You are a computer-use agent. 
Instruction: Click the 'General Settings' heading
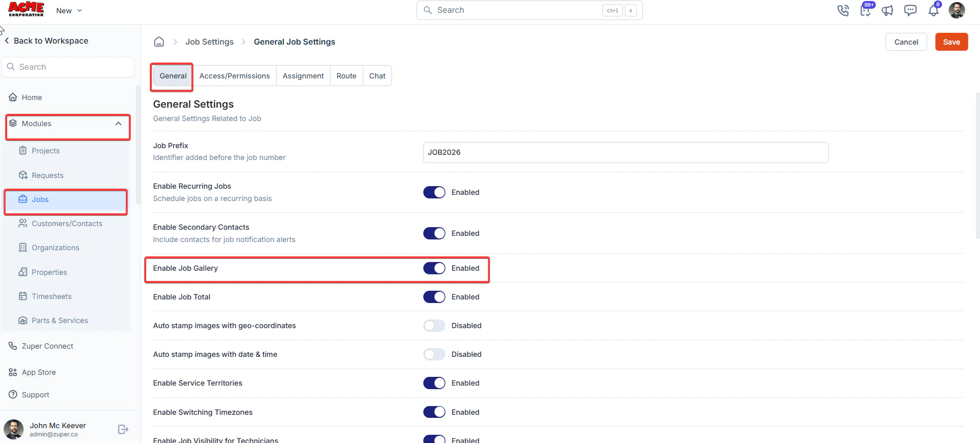click(x=193, y=104)
